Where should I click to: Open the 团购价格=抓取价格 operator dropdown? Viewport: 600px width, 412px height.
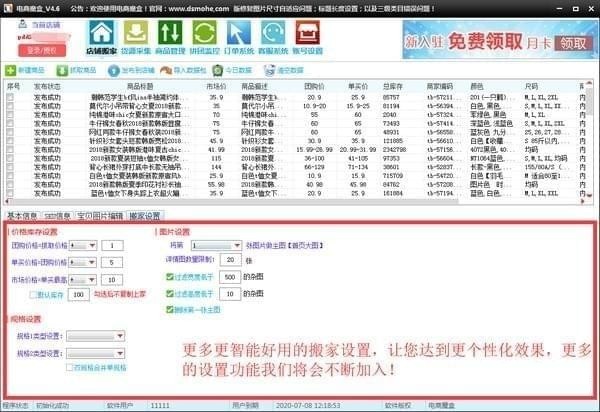tap(83, 245)
